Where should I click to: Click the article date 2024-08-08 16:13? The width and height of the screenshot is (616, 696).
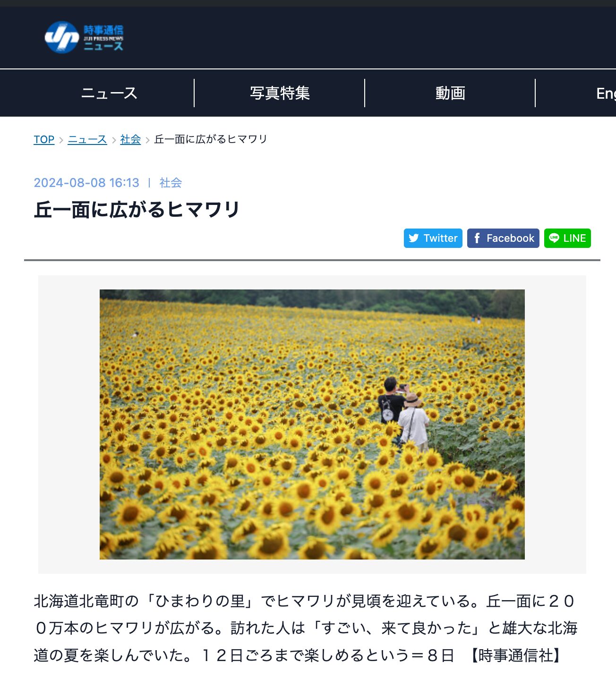[86, 183]
